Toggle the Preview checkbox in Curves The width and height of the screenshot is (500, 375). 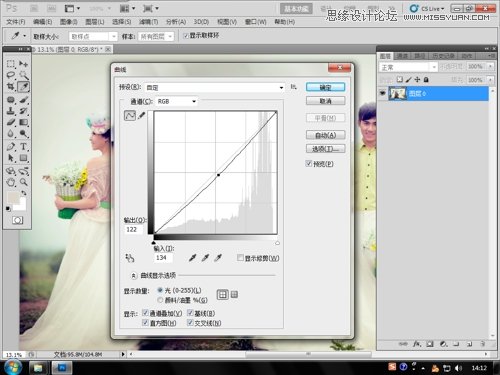[x=309, y=164]
